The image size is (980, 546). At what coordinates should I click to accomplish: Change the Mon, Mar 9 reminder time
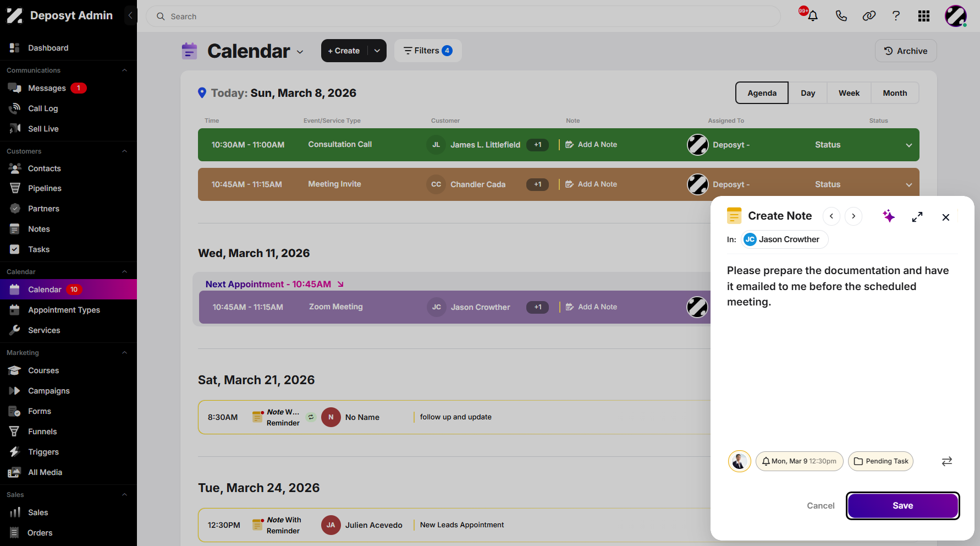click(799, 461)
